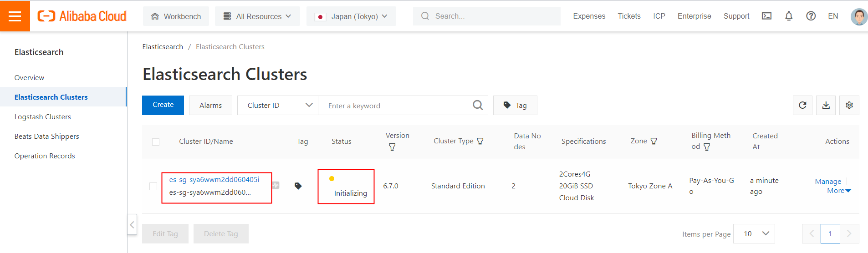
Task: Open Enterprise menu
Action: pos(694,16)
